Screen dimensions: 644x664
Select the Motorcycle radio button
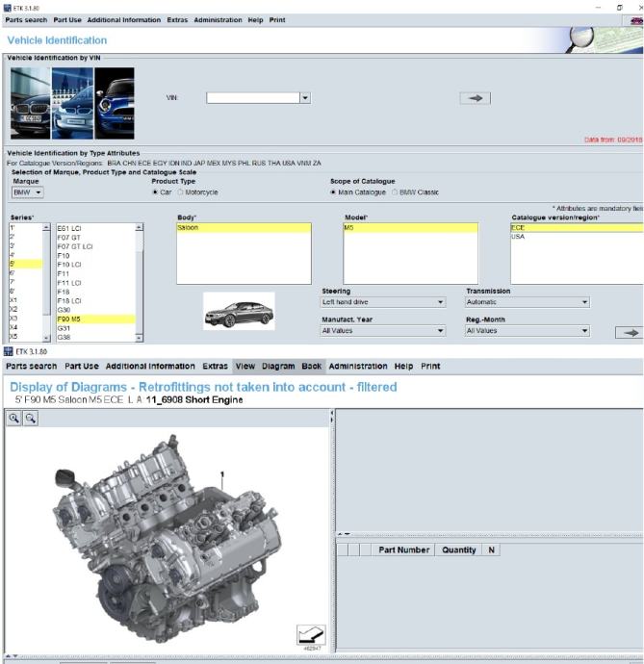(180, 192)
